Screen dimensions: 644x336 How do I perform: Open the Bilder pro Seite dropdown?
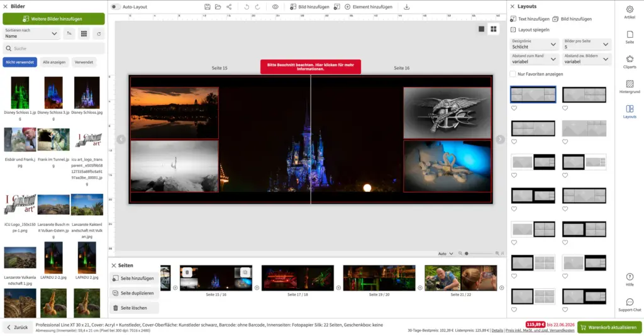[x=587, y=44]
